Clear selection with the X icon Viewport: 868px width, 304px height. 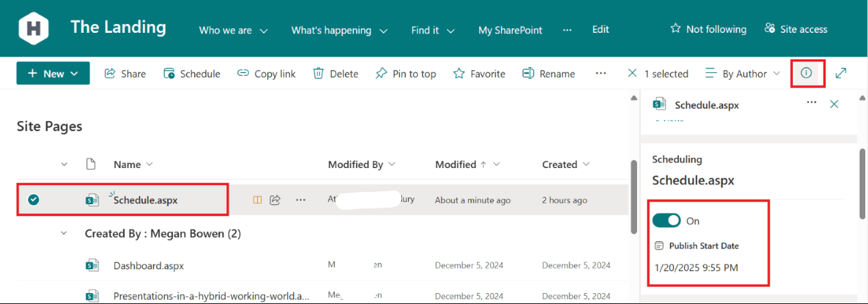click(x=632, y=74)
